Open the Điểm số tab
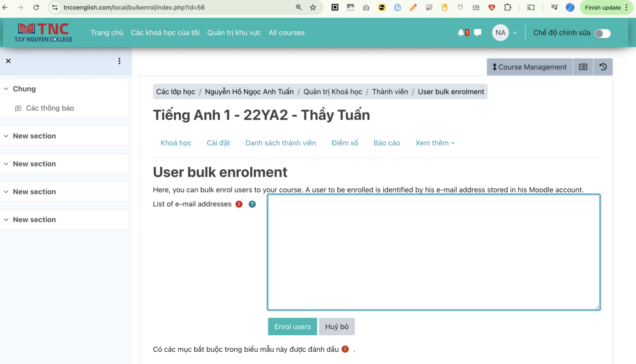The width and height of the screenshot is (636, 364). 345,143
